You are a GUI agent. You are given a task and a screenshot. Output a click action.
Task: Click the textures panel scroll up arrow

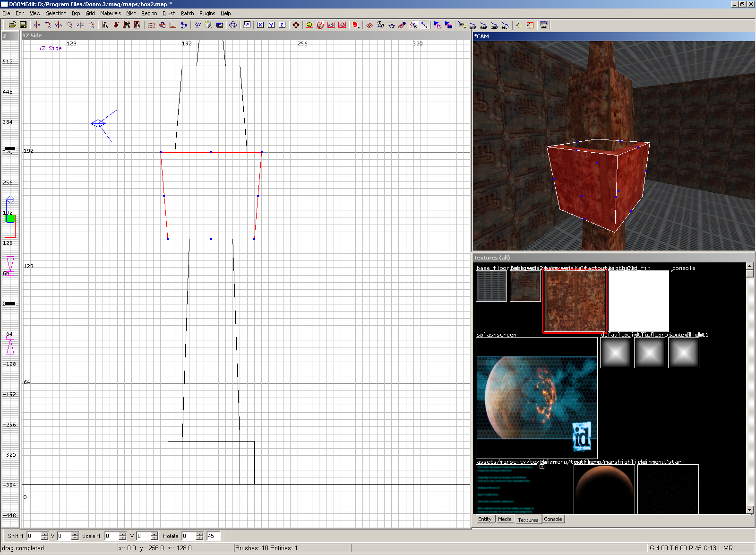coord(750,266)
